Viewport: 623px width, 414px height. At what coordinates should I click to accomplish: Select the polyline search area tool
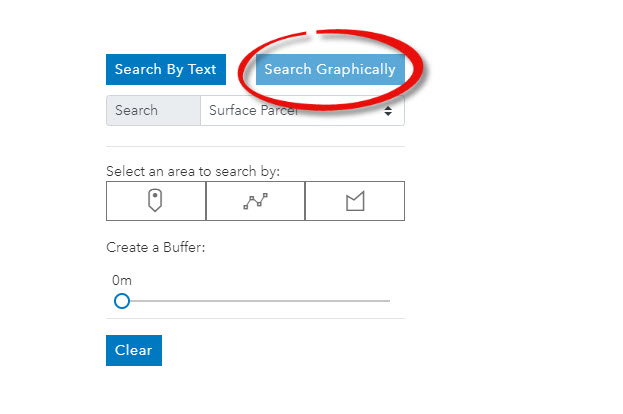255,201
